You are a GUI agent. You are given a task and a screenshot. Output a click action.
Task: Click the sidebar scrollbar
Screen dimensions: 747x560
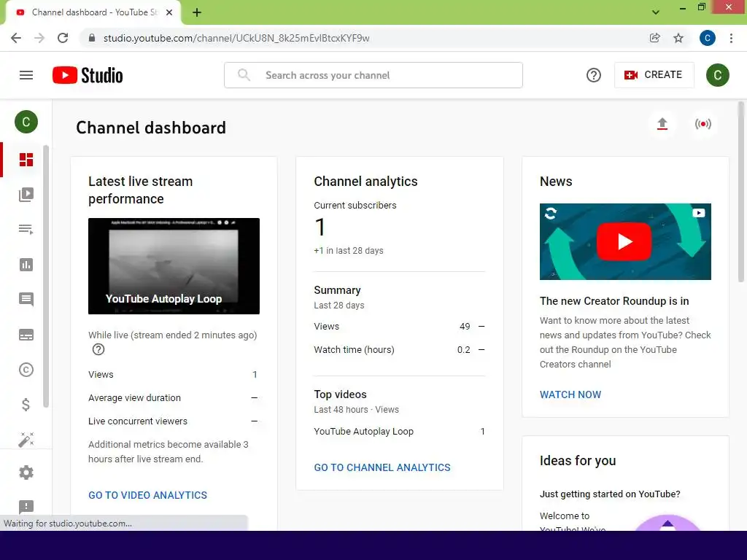point(46,276)
